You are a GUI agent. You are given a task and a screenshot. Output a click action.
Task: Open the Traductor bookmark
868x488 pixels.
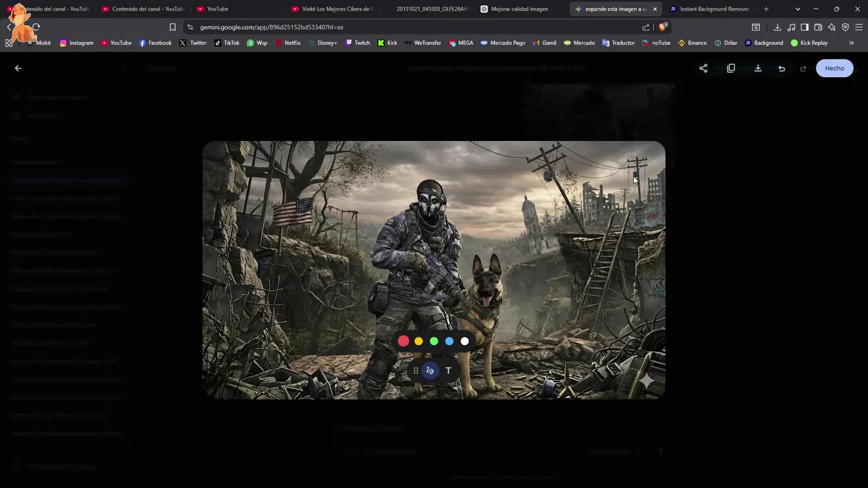click(x=618, y=43)
